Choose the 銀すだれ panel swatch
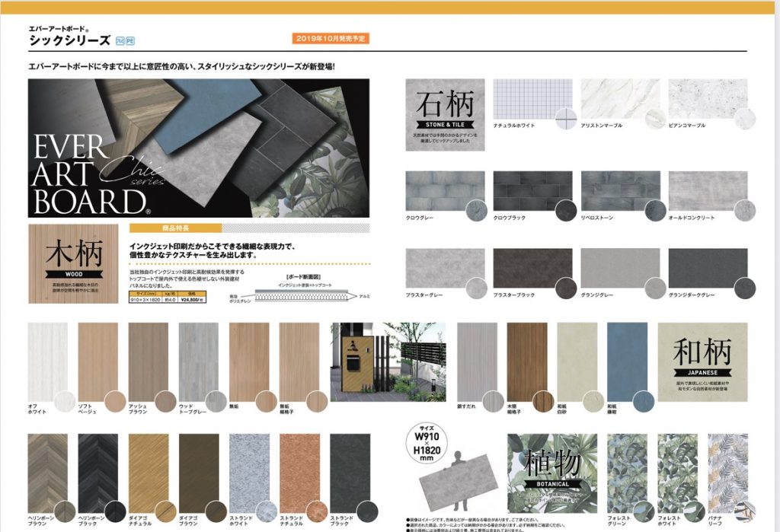The image size is (780, 532). pos(477,362)
